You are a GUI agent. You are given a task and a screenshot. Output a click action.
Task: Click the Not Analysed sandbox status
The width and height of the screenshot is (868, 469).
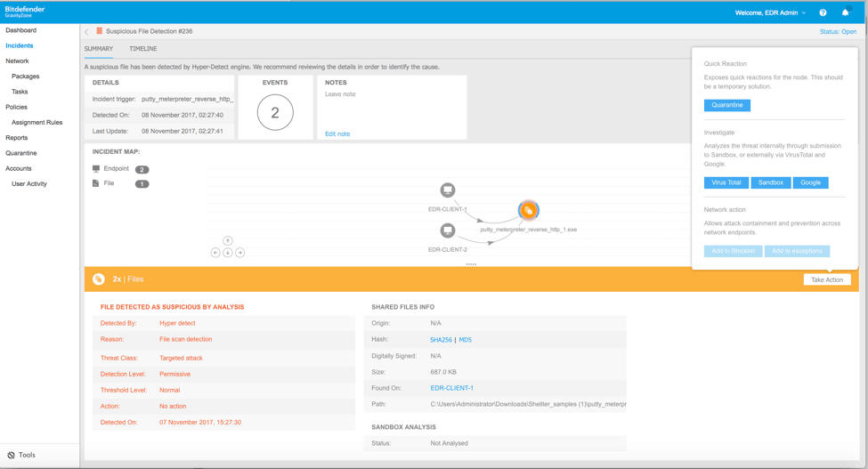coord(449,443)
